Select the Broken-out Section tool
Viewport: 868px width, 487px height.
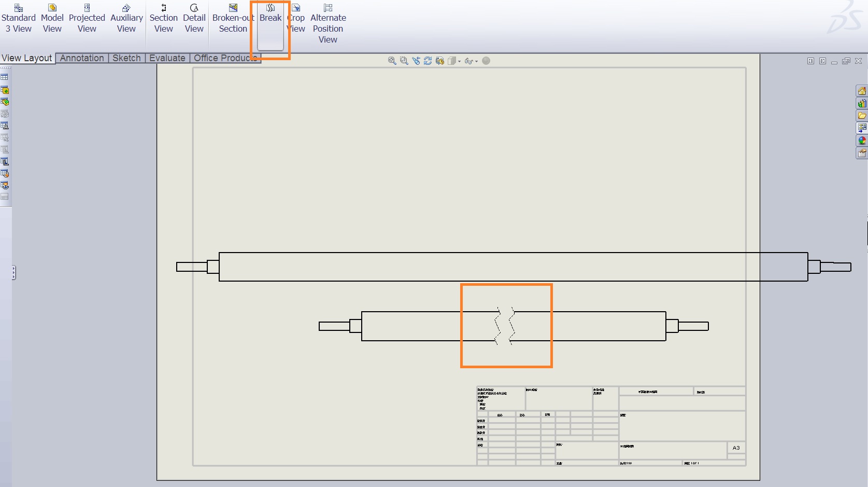(x=233, y=18)
